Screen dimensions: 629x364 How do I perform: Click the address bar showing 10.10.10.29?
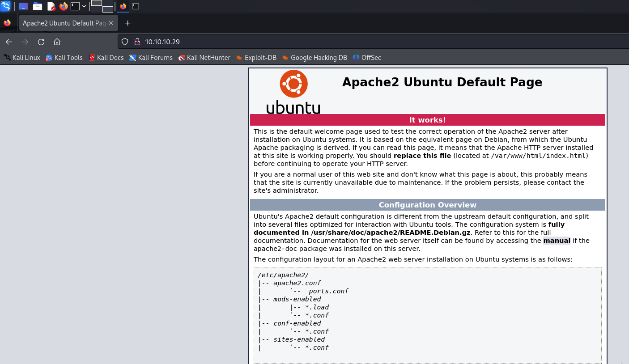(313, 42)
